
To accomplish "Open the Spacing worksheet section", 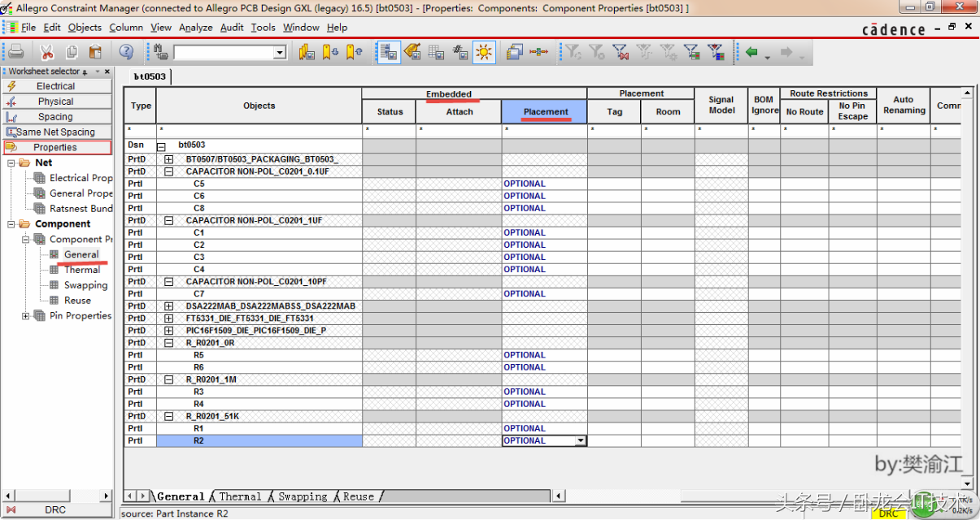I will pyautogui.click(x=56, y=117).
